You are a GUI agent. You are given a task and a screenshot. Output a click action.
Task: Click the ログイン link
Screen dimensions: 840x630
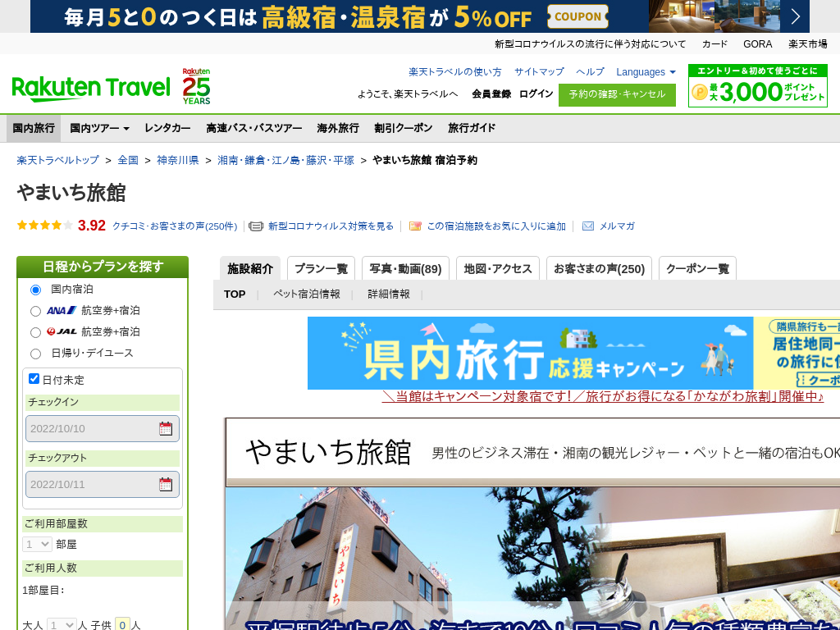click(536, 94)
